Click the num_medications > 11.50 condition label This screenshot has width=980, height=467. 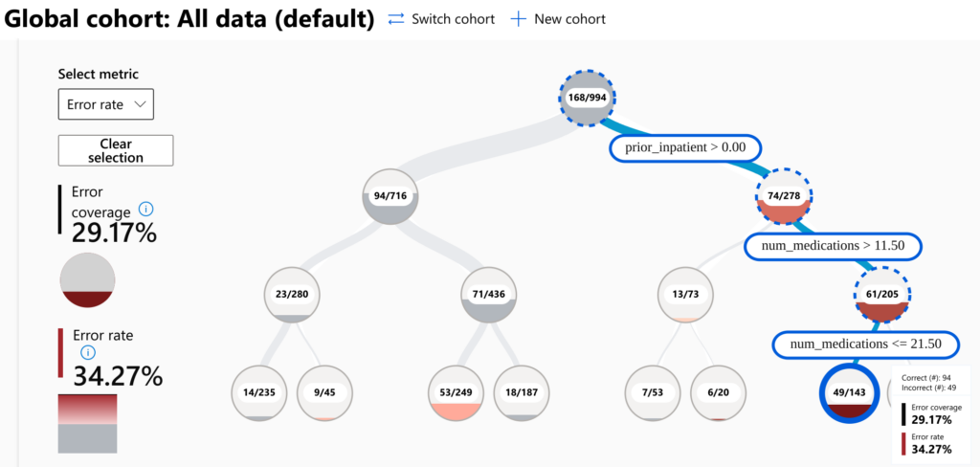click(x=835, y=246)
